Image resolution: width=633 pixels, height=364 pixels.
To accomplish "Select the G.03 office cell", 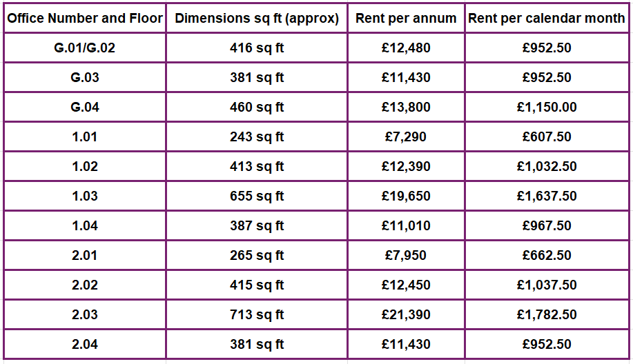I will [85, 78].
